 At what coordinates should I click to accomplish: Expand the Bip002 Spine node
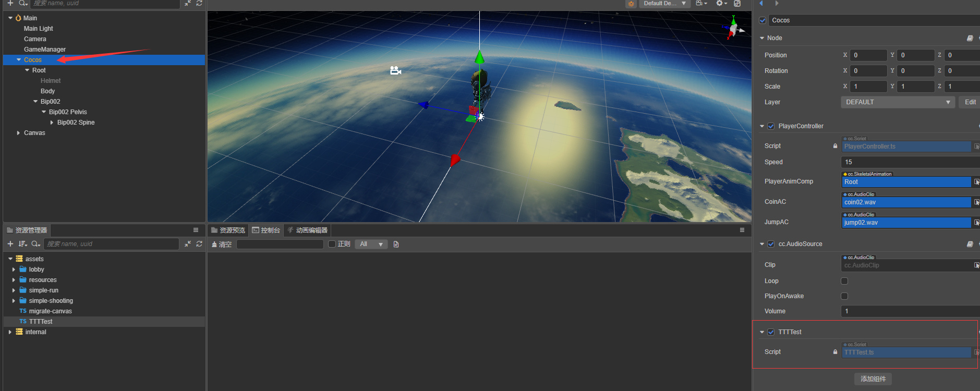point(52,123)
